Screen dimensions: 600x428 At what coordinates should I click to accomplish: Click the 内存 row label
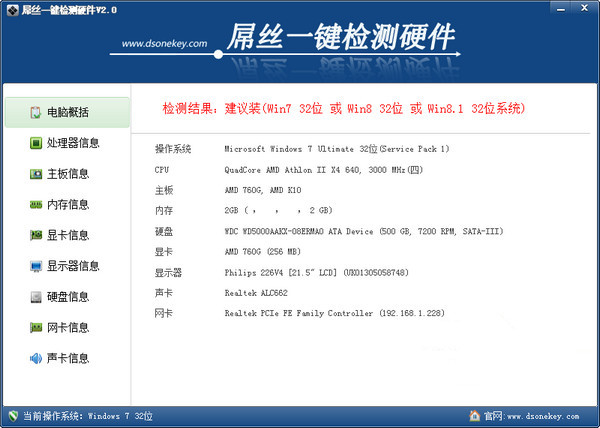tap(164, 210)
